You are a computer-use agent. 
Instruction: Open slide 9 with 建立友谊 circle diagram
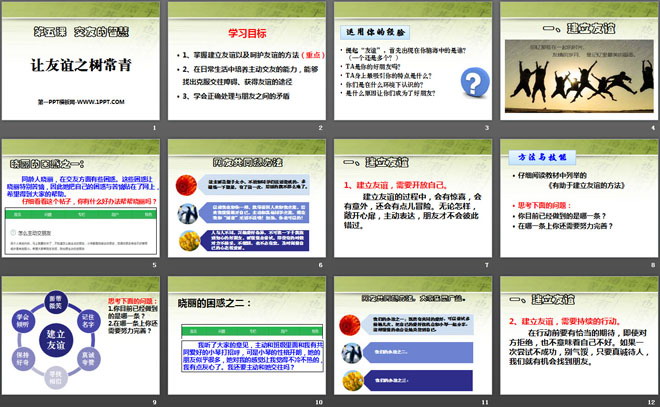tap(80, 335)
